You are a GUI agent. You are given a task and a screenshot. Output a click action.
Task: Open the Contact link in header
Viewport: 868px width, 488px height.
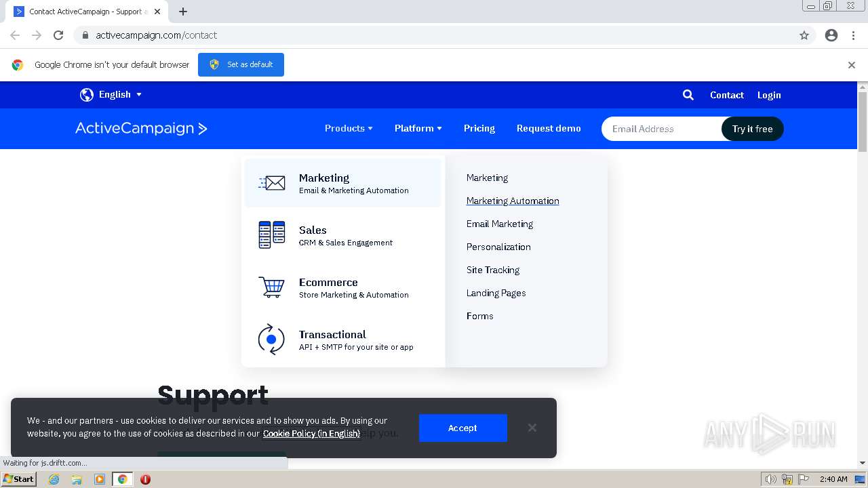pos(727,95)
